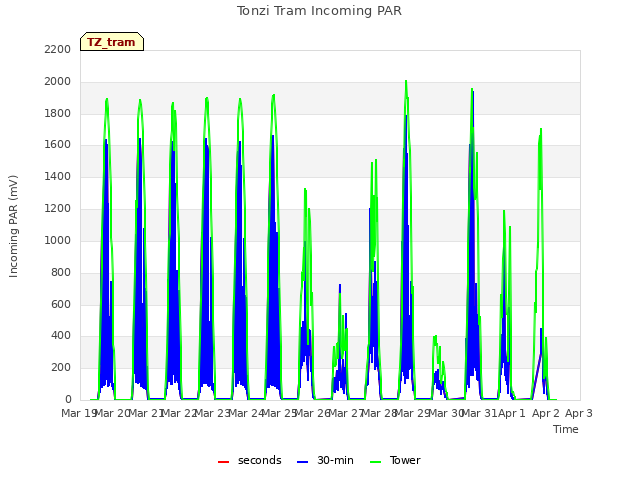The image size is (640, 480).
Task: Click the 1000 y-axis tick label
Action: click(58, 240)
